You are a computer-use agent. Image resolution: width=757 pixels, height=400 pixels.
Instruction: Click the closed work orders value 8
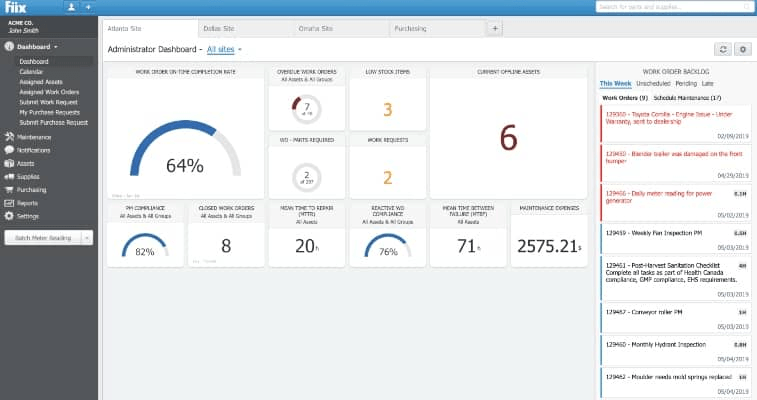click(226, 246)
